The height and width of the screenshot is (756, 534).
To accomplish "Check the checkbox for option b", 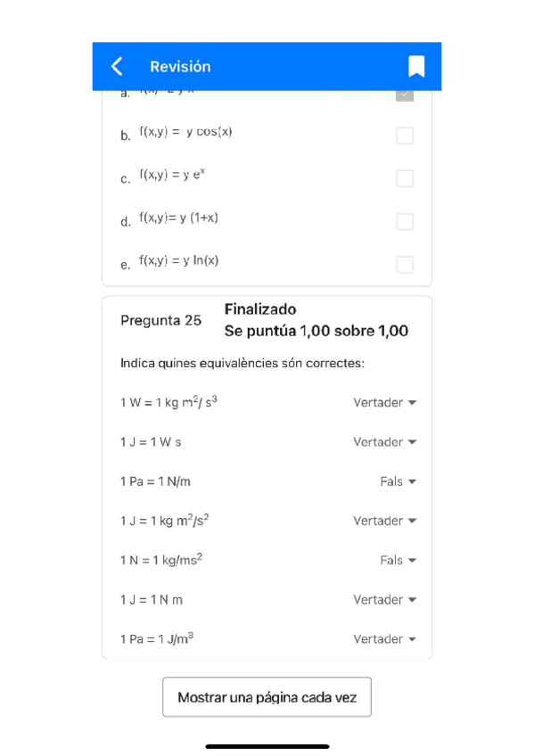I will 405,136.
